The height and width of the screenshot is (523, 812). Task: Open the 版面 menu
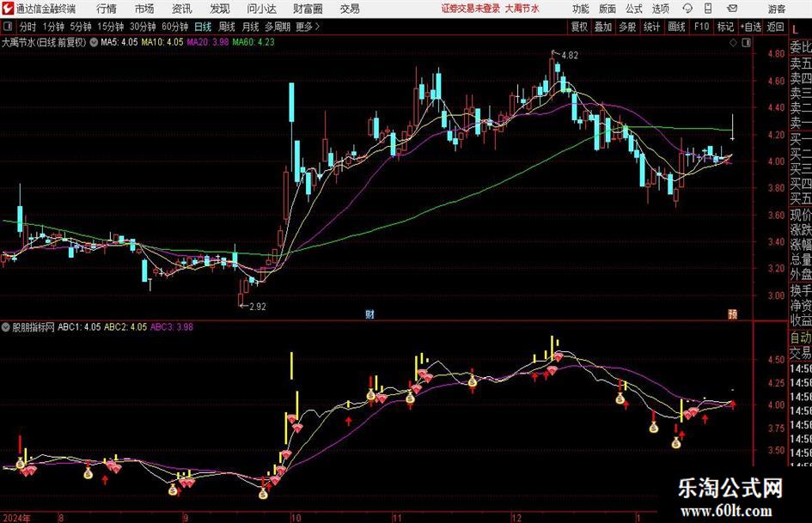607,9
